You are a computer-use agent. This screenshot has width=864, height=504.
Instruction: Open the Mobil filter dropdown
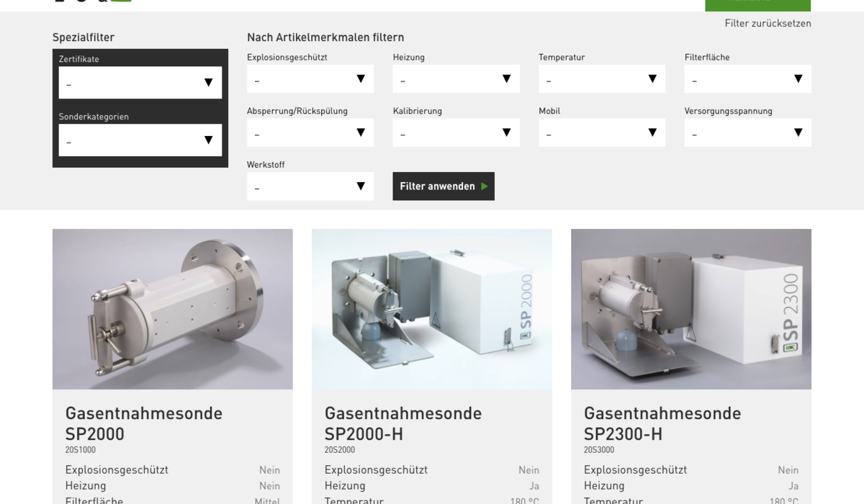tap(601, 132)
